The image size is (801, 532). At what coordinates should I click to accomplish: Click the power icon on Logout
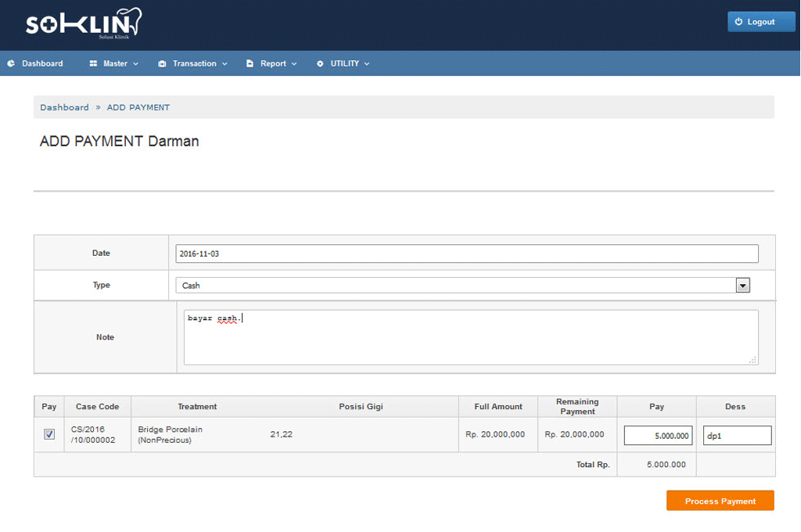(738, 22)
